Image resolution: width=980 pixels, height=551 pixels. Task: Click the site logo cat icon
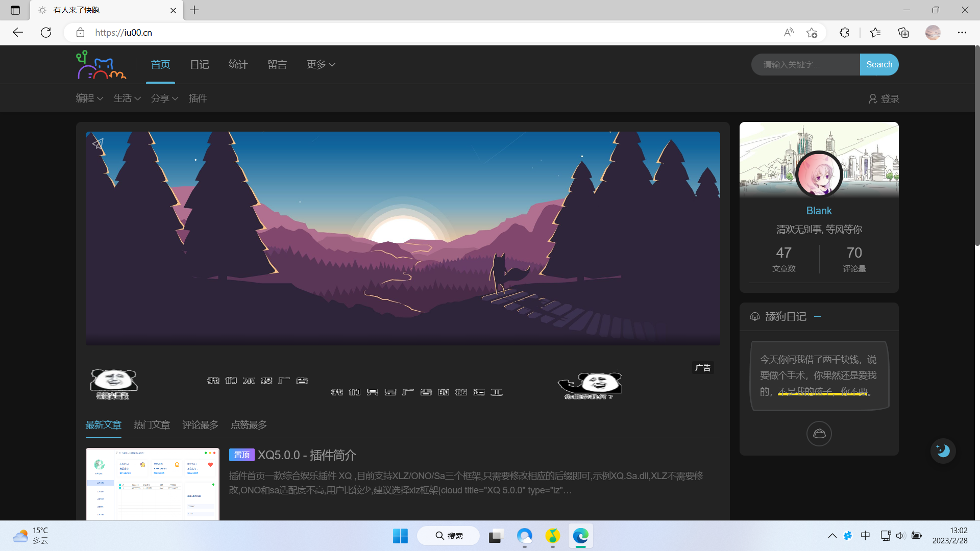click(x=101, y=65)
